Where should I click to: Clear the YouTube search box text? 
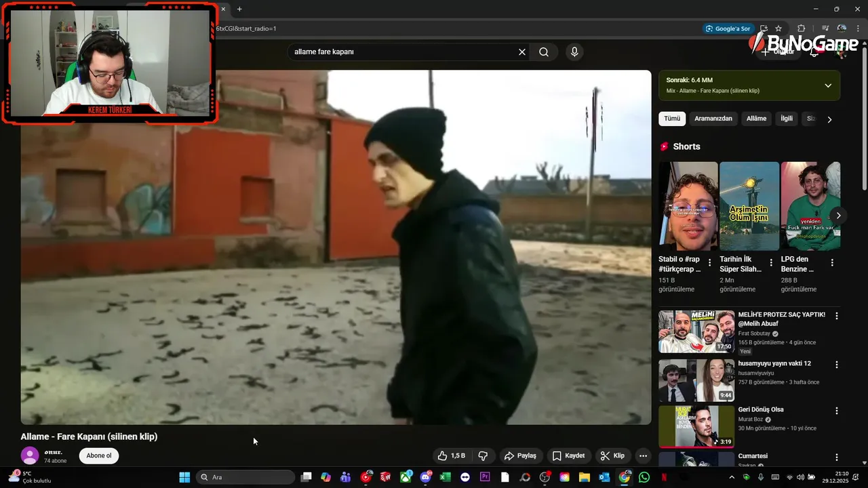coord(522,52)
